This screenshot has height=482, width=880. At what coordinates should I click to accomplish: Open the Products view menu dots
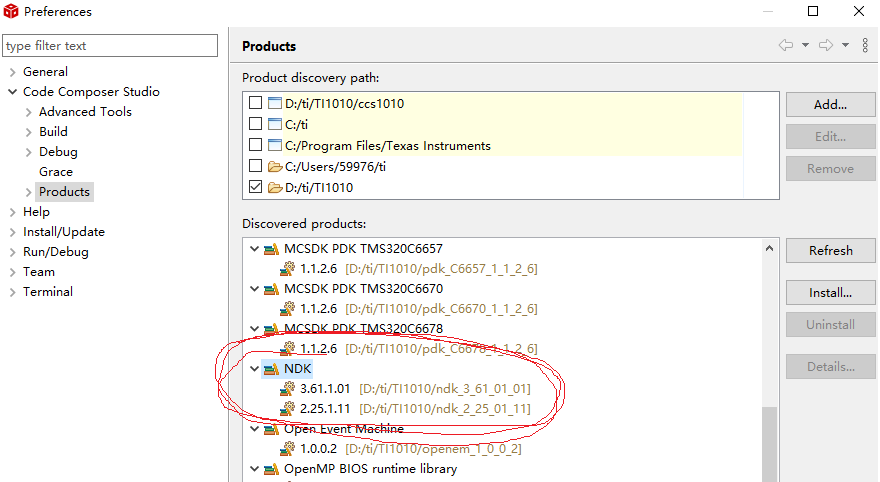point(865,45)
